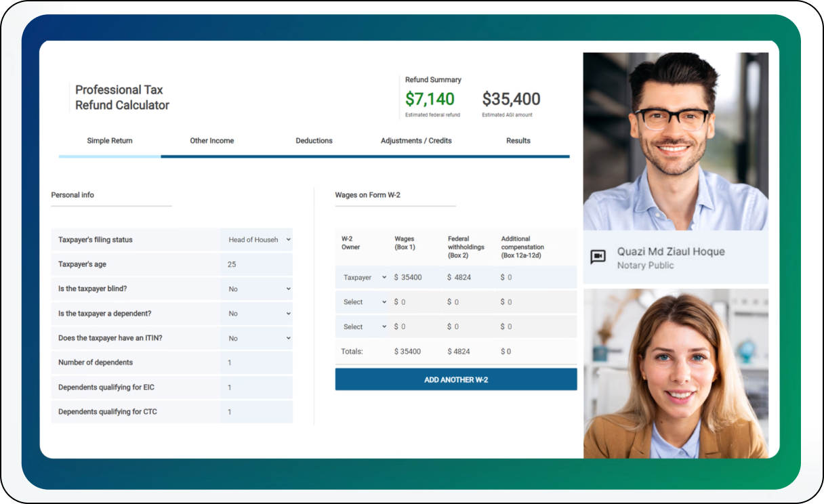The image size is (824, 504).
Task: View the Results tab
Action: [518, 141]
